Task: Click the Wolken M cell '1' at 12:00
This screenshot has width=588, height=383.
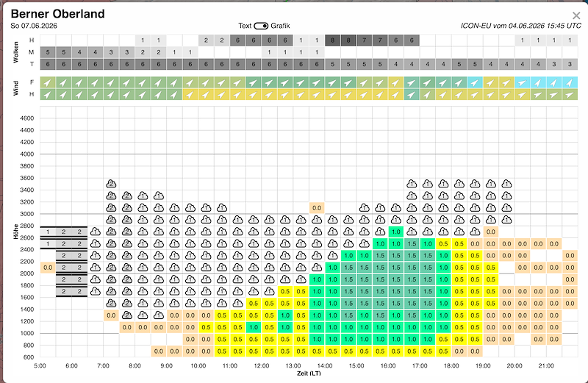Action: pos(269,52)
